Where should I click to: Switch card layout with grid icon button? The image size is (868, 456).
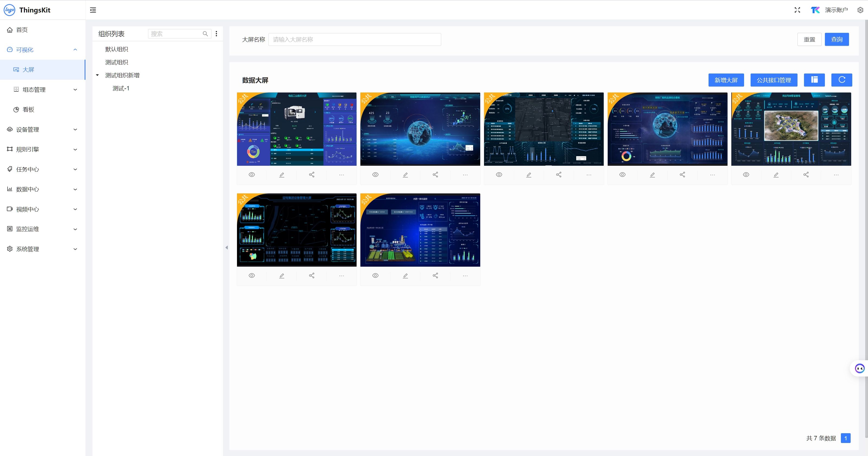click(x=814, y=80)
